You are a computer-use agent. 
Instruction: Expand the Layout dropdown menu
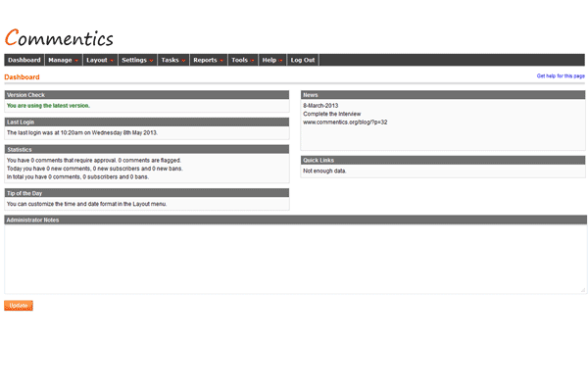click(99, 60)
